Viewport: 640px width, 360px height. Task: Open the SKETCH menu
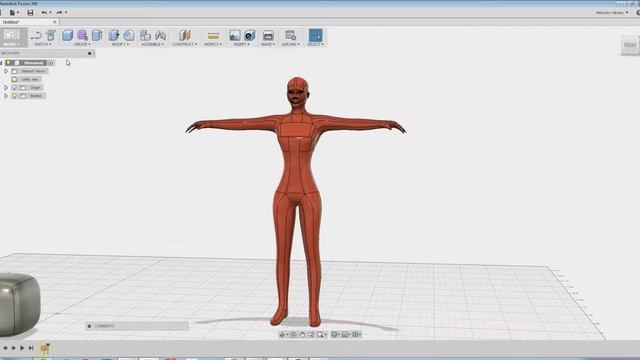(42, 44)
